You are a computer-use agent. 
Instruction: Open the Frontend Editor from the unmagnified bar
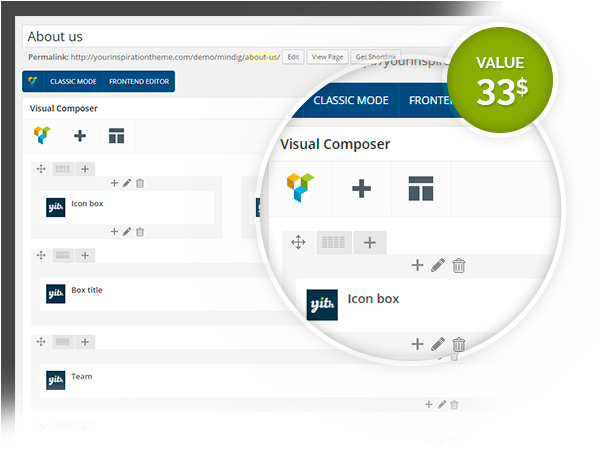(139, 81)
